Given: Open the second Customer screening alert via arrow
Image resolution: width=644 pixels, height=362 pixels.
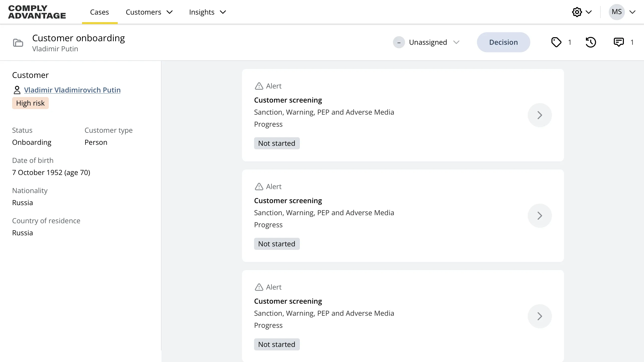Looking at the screenshot, I should pos(539,216).
